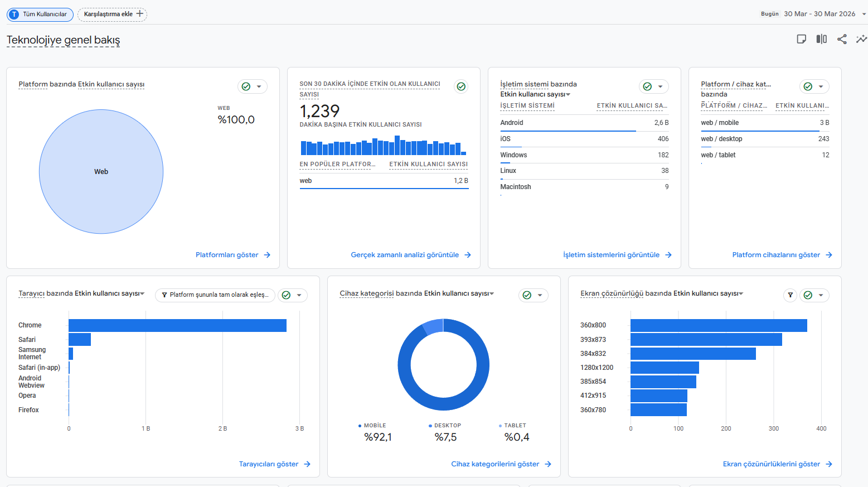Select web / desktop row in platform table

(765, 139)
